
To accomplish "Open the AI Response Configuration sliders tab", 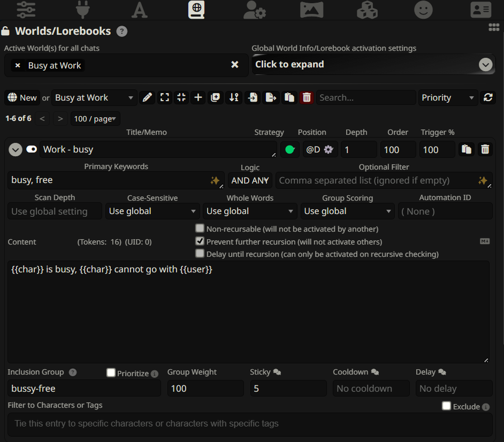I will point(26,9).
